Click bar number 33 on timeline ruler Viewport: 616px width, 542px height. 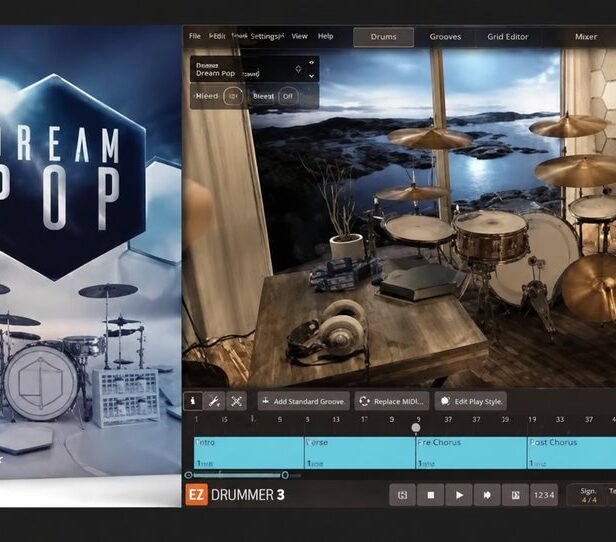(x=560, y=419)
